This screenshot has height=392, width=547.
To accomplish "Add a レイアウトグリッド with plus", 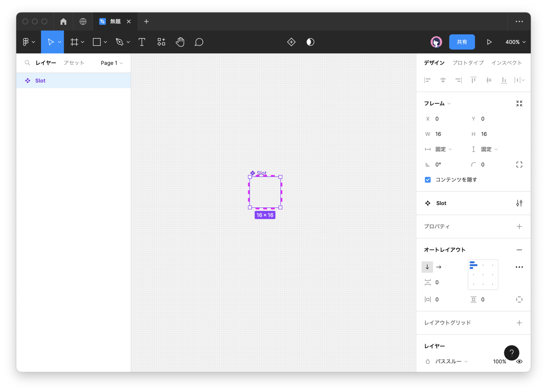I will [x=519, y=323].
